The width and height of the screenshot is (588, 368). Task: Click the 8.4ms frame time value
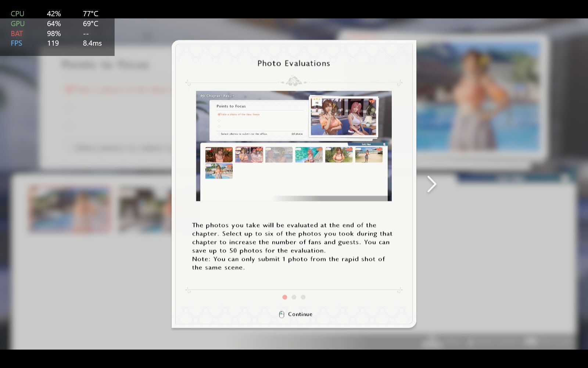(92, 43)
